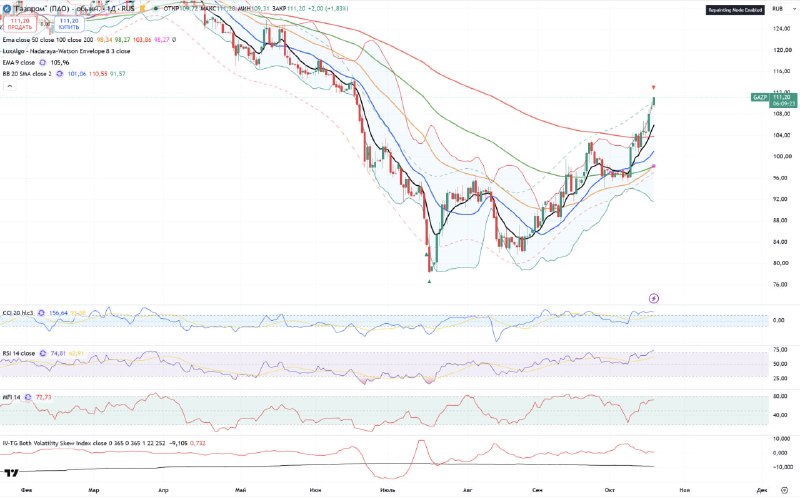Select the EMA 9 close legend
800x499 pixels.
[x=19, y=62]
